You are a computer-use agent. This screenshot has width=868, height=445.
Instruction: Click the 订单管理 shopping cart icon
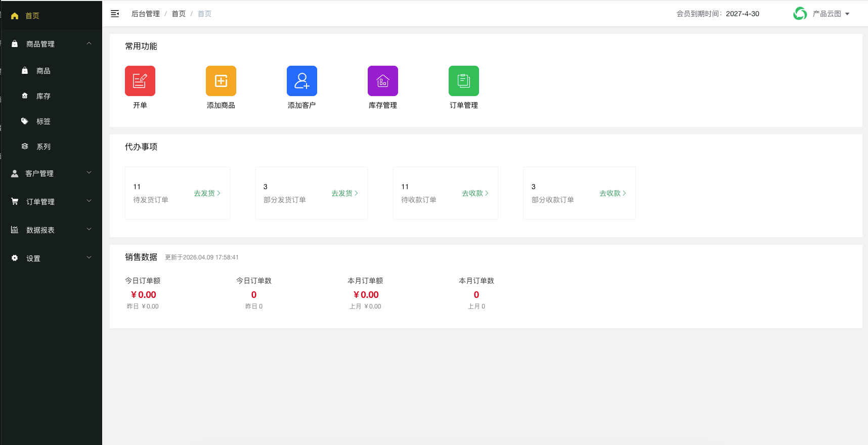(x=15, y=201)
